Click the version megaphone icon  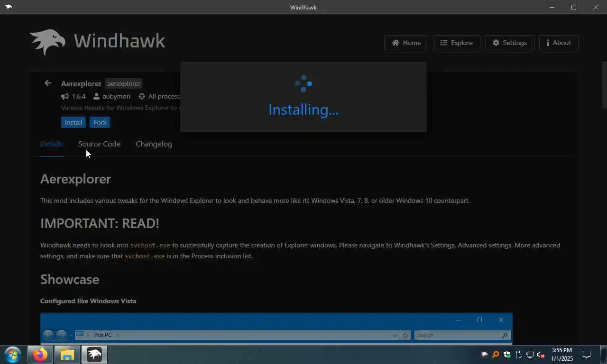65,96
